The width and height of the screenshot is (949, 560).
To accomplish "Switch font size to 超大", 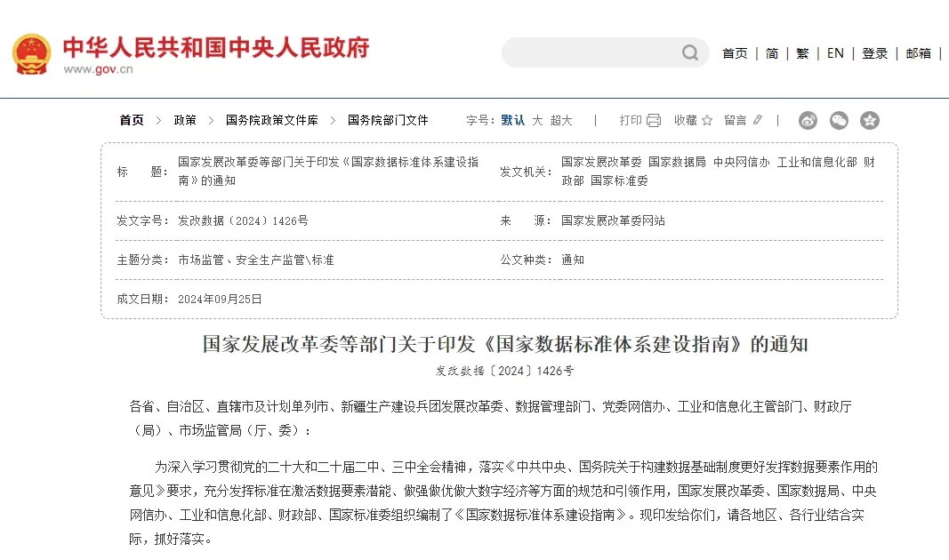I will (561, 120).
